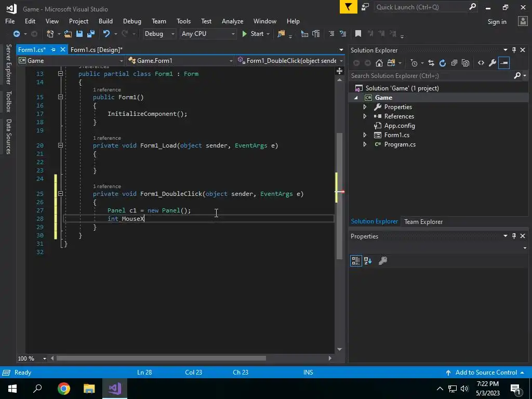Click Switch Views icon in Solution Explorer
Viewport: 532px width, 399px height.
coord(391,63)
